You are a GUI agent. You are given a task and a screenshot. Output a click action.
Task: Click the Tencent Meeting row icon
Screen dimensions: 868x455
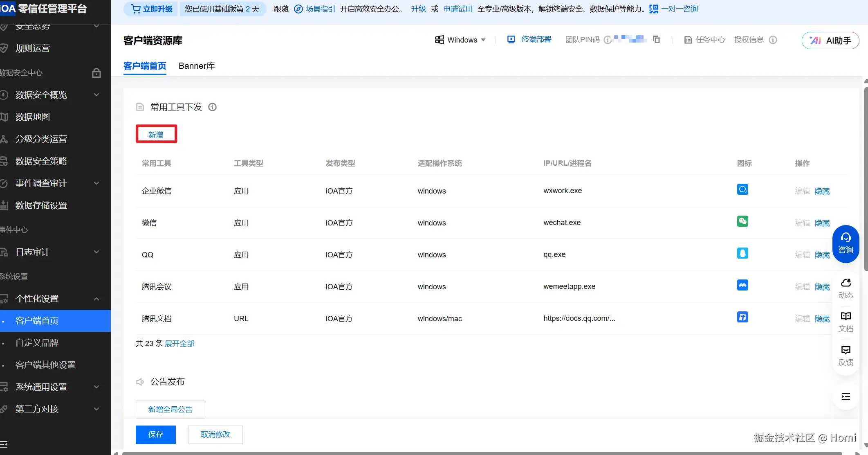[742, 285]
